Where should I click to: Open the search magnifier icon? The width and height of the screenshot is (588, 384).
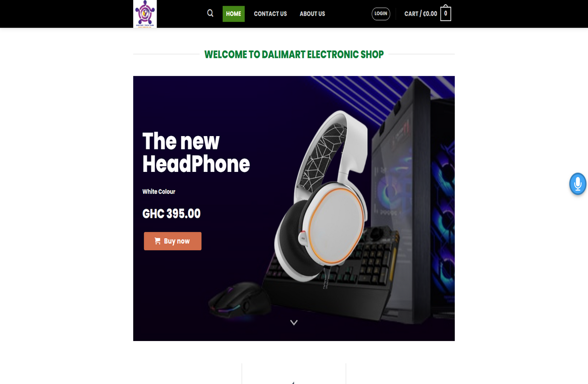[x=210, y=13]
